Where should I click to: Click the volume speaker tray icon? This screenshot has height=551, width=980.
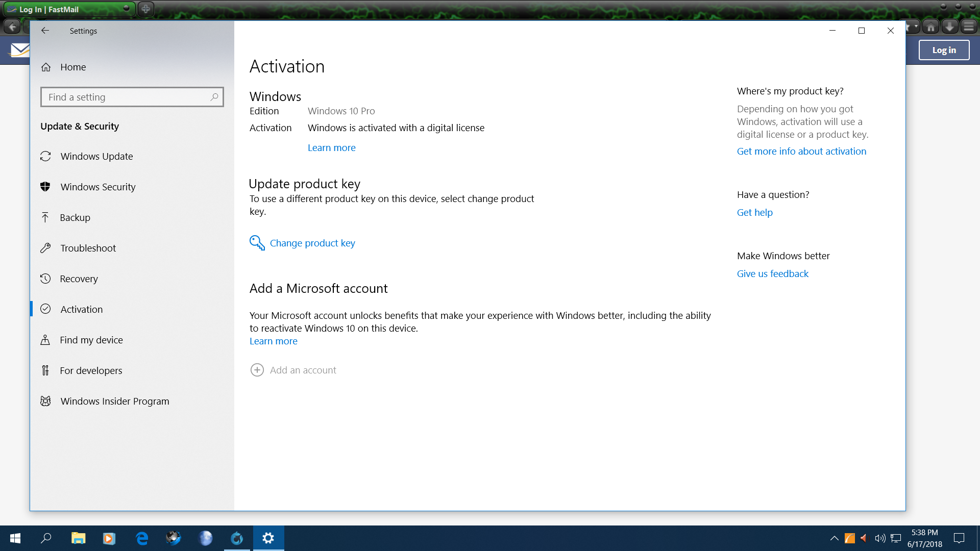879,538
